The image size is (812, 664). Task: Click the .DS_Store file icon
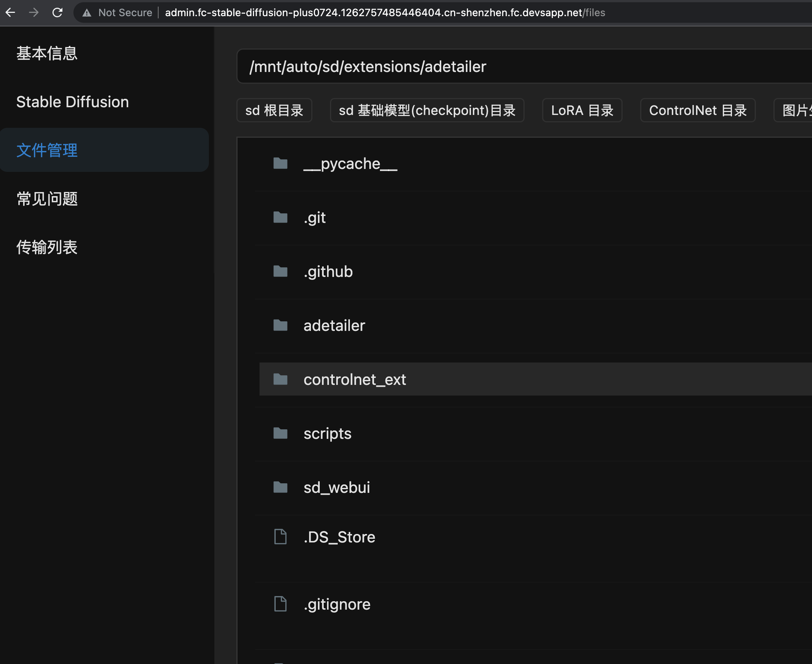click(x=280, y=537)
